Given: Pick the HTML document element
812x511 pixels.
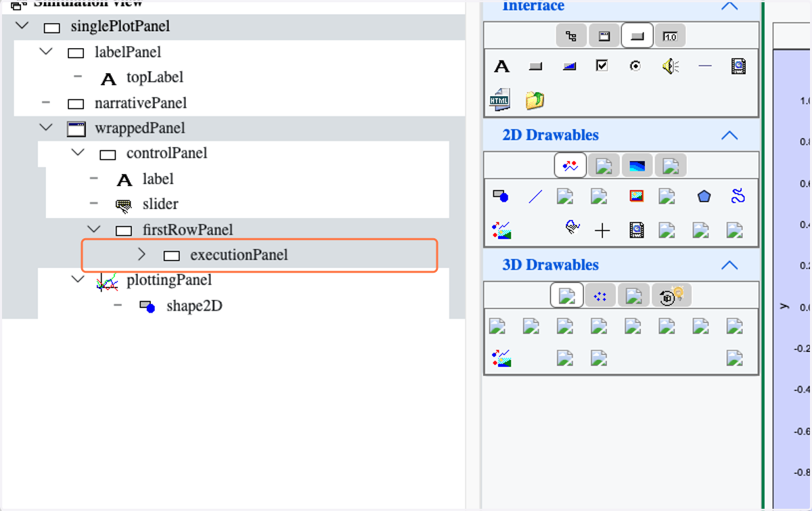Looking at the screenshot, I should [x=499, y=99].
